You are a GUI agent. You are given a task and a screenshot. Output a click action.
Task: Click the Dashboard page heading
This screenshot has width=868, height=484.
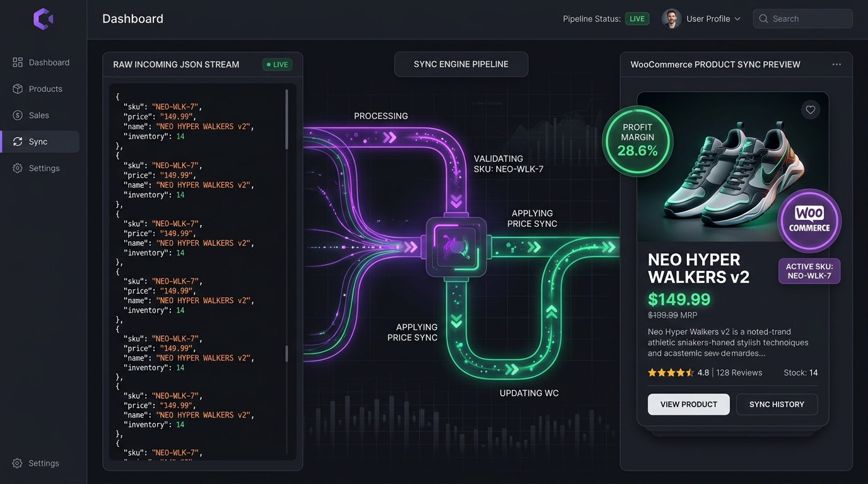(132, 18)
